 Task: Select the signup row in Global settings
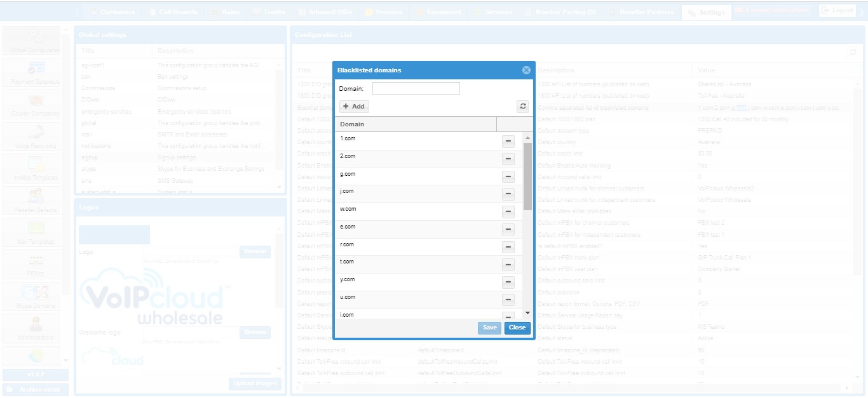coord(175,157)
